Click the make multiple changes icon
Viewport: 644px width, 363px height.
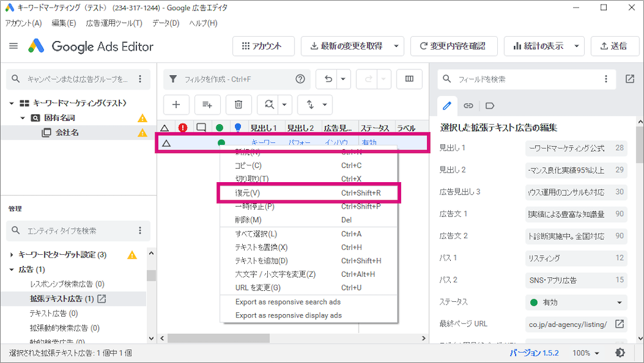[207, 105]
